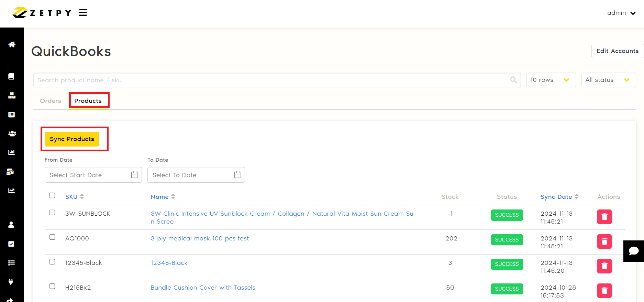Click the home icon in sidebar
This screenshot has height=302, width=644.
(x=12, y=44)
